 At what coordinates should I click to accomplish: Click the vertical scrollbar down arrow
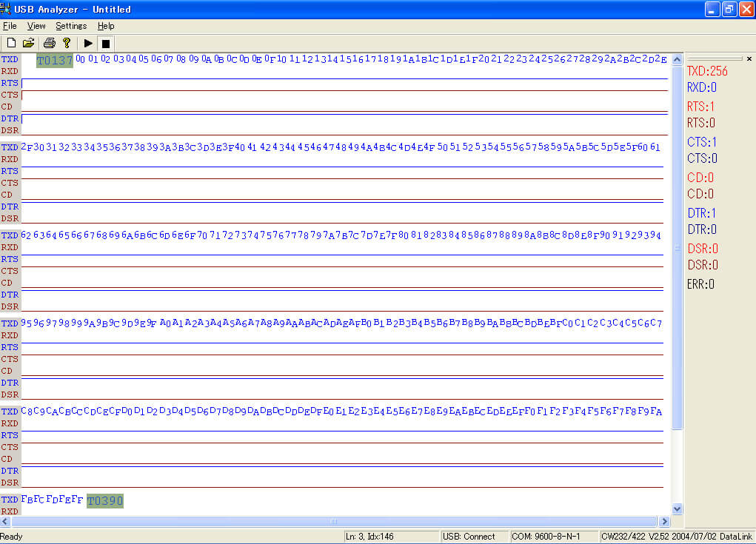click(677, 508)
